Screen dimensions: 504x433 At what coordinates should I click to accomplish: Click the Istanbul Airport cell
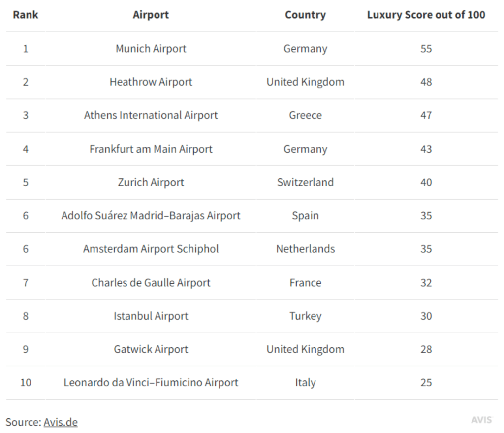tap(151, 316)
